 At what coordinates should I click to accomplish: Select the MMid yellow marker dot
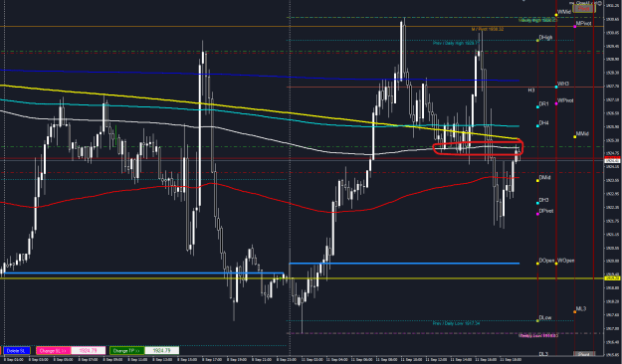pos(575,137)
